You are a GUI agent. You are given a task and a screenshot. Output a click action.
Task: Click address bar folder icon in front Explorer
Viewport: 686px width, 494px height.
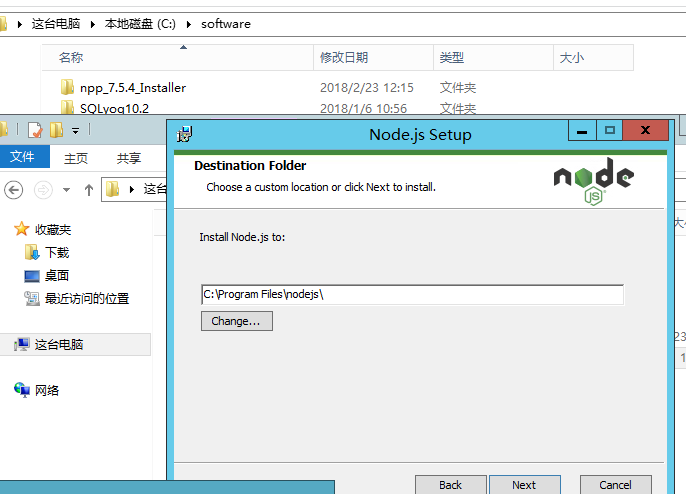pyautogui.click(x=113, y=189)
